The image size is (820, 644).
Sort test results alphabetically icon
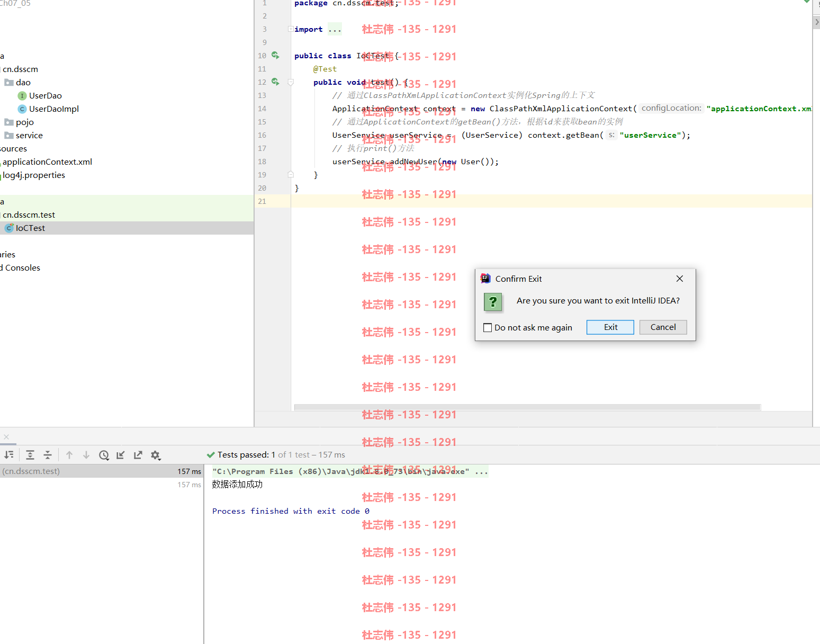tap(9, 455)
